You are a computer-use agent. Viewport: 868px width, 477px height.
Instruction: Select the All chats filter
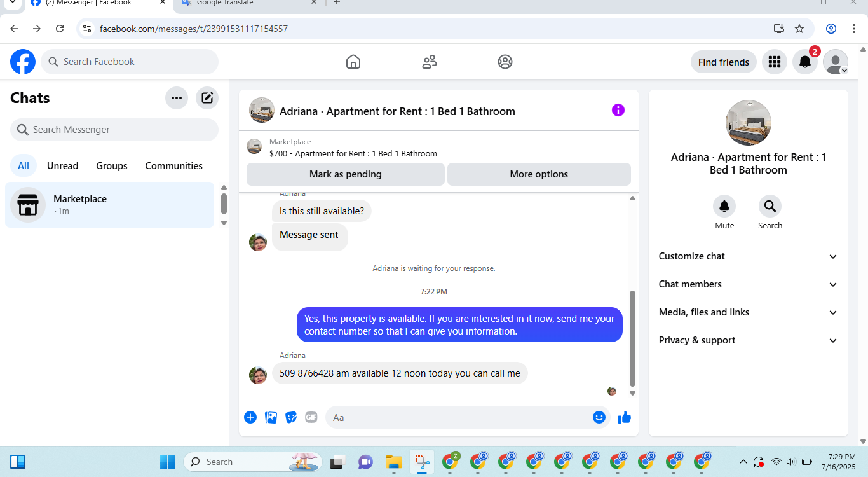click(x=24, y=166)
